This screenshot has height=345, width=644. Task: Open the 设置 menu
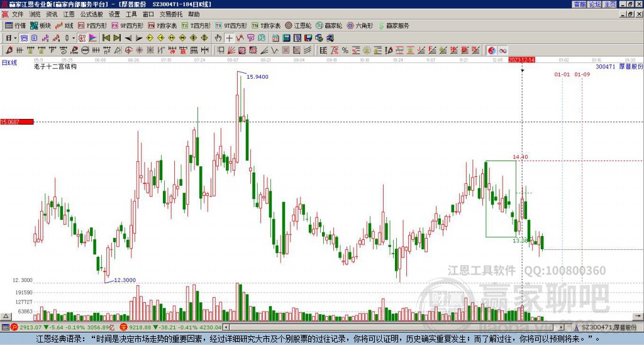click(x=114, y=14)
